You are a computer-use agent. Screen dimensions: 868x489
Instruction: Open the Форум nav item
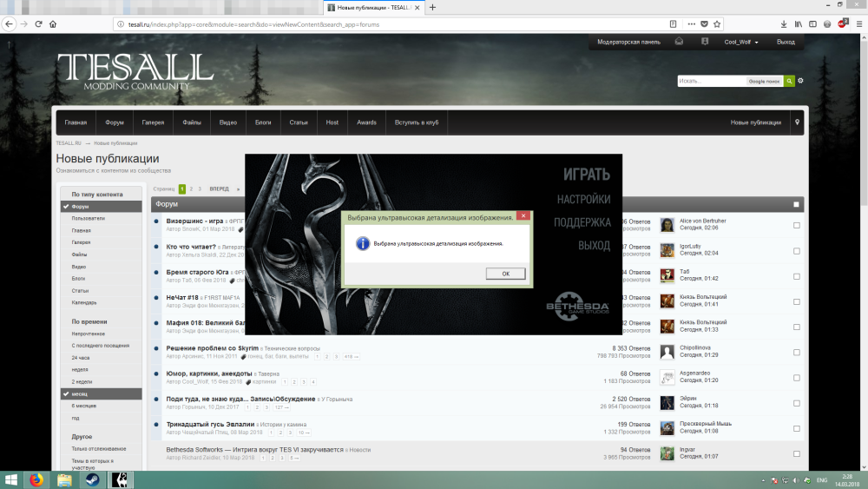[x=115, y=122]
